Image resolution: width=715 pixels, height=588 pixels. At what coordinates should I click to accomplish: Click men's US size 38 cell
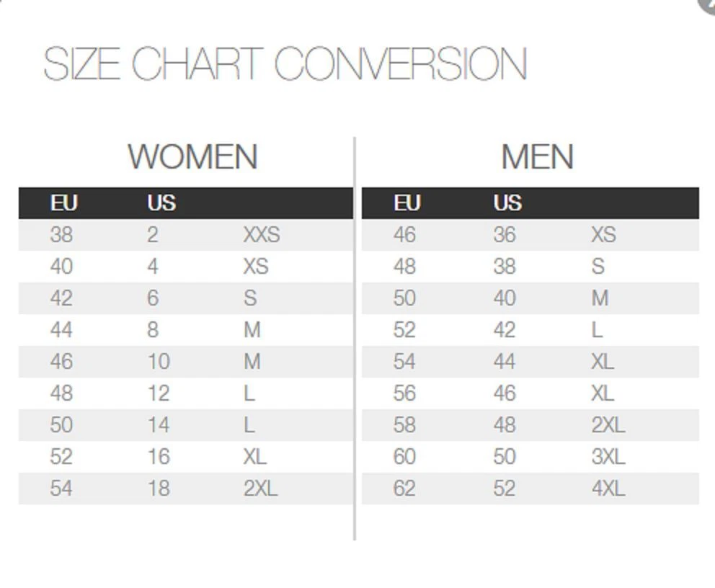coord(505,266)
